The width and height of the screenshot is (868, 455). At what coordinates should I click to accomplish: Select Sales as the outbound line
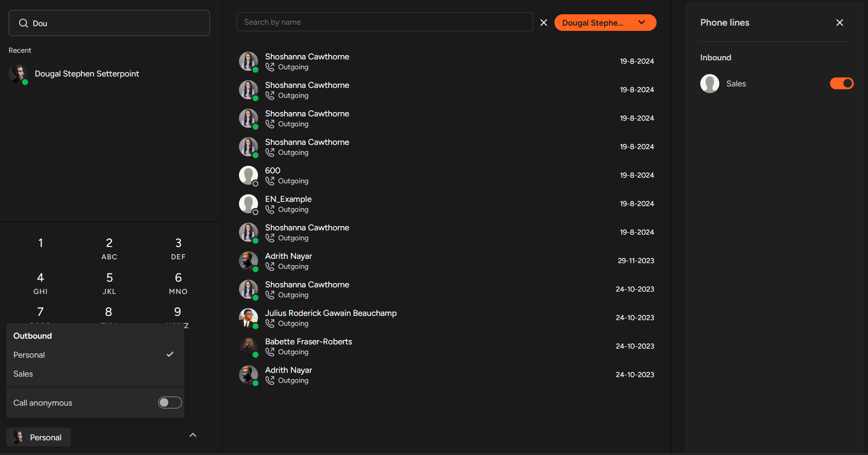pos(23,374)
